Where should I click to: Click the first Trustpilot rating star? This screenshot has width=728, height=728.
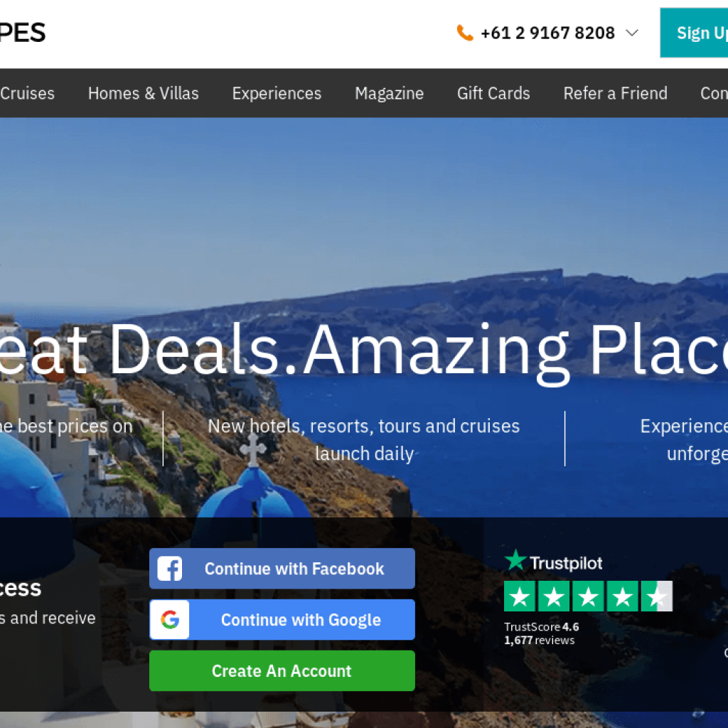(520, 596)
